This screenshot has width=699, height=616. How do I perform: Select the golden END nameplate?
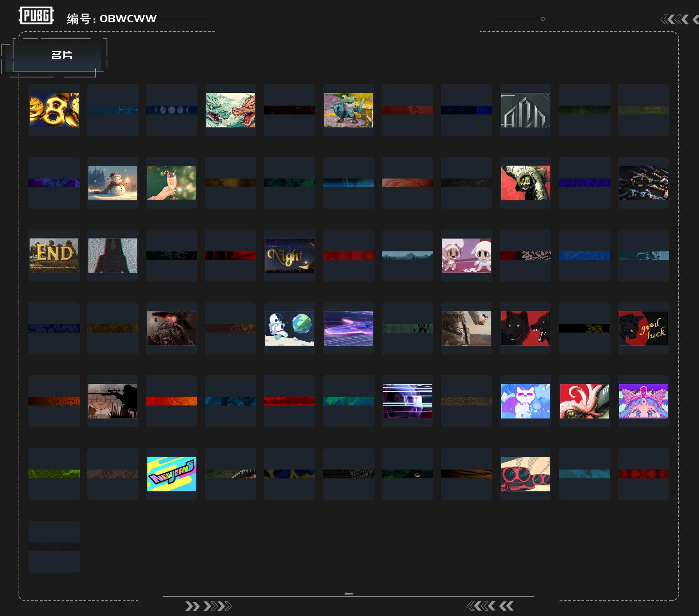coord(54,256)
